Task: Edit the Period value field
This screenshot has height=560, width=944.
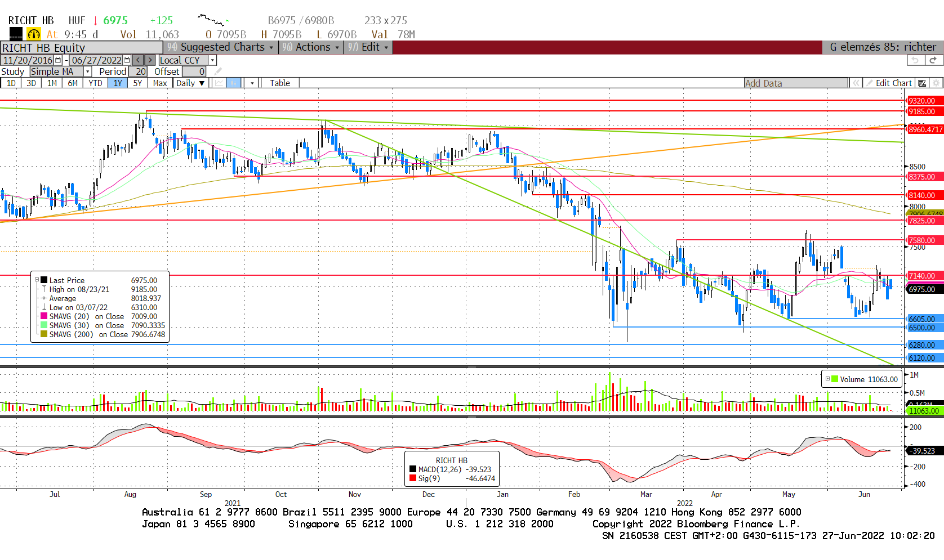Action: coord(138,71)
